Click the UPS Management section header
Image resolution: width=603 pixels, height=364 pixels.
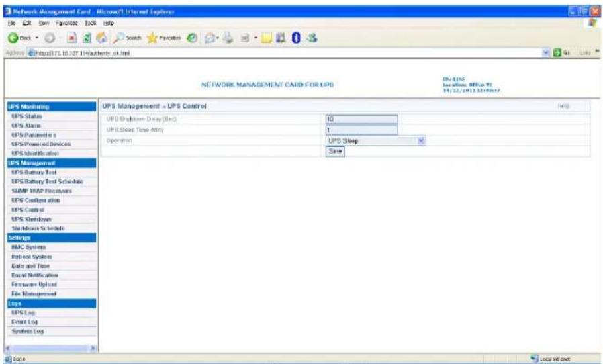click(x=52, y=163)
